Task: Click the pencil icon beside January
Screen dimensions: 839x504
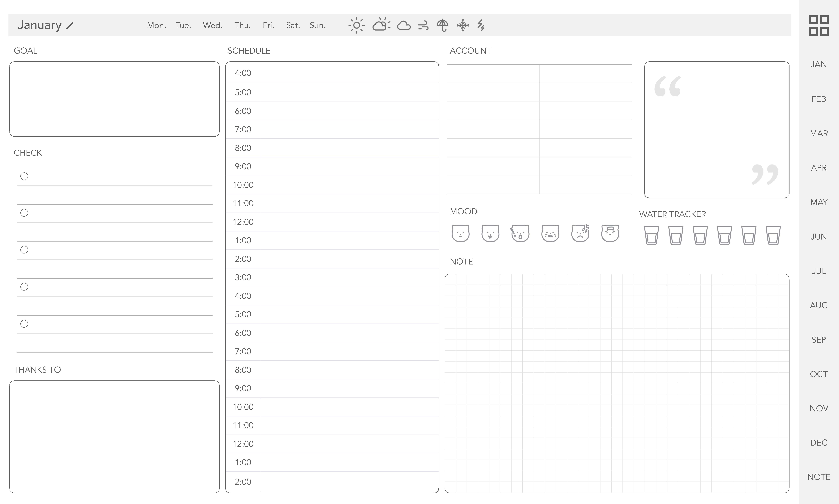Action: click(x=70, y=26)
